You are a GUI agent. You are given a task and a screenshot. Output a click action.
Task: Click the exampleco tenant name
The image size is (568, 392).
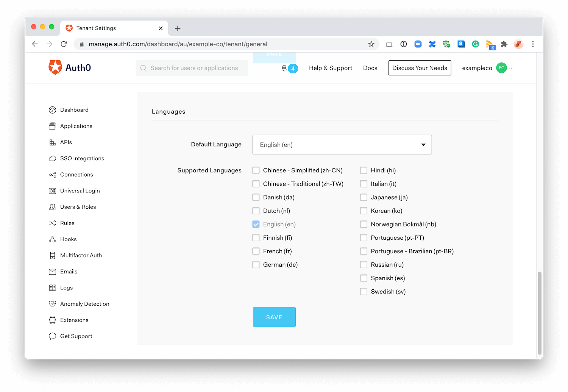(x=477, y=68)
